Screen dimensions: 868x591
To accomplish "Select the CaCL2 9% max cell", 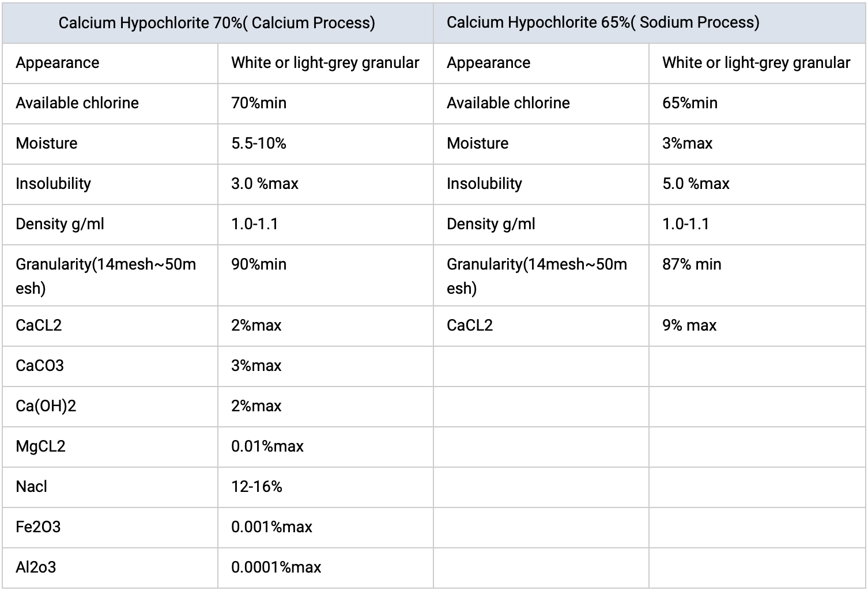I will click(x=757, y=325).
